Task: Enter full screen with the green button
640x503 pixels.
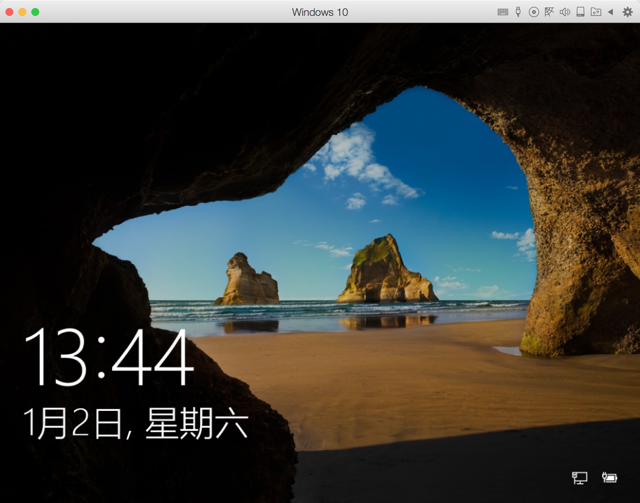Action: [x=35, y=12]
